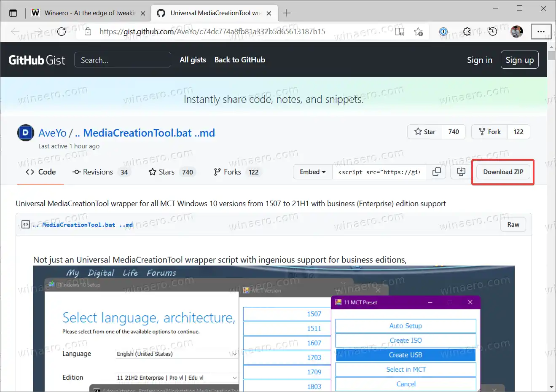Click the MCT screenshot thumbnail image
Image resolution: width=556 pixels, height=392 pixels.
tap(274, 329)
